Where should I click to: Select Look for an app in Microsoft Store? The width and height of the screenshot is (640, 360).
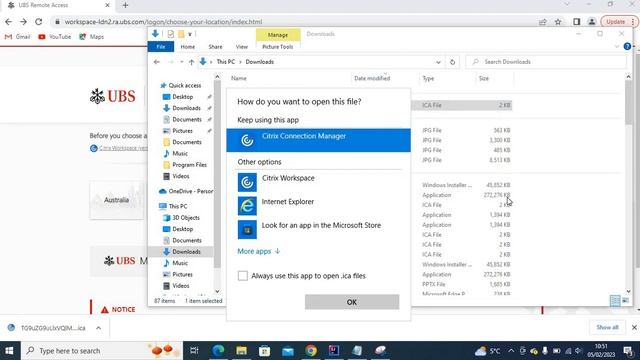[318, 229]
